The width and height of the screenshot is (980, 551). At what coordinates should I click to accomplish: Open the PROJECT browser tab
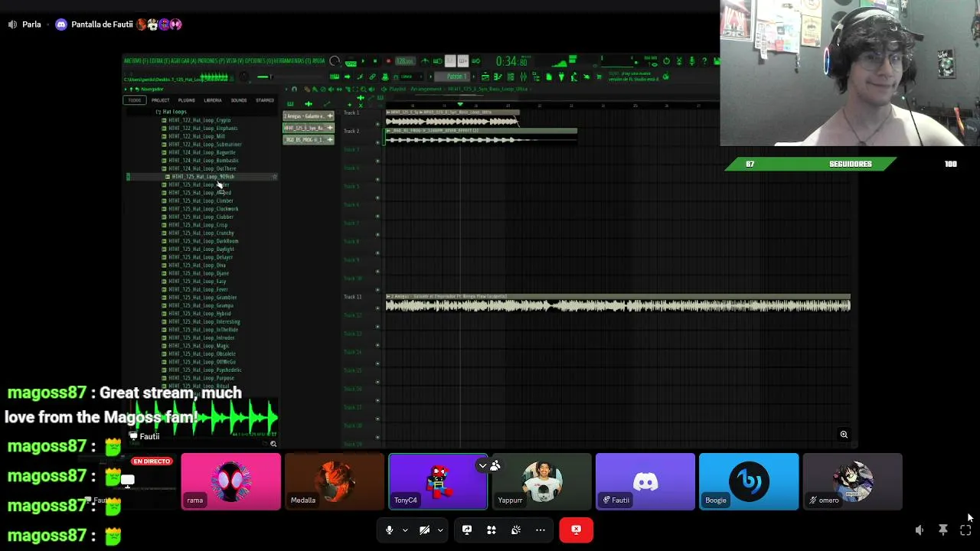tap(161, 100)
